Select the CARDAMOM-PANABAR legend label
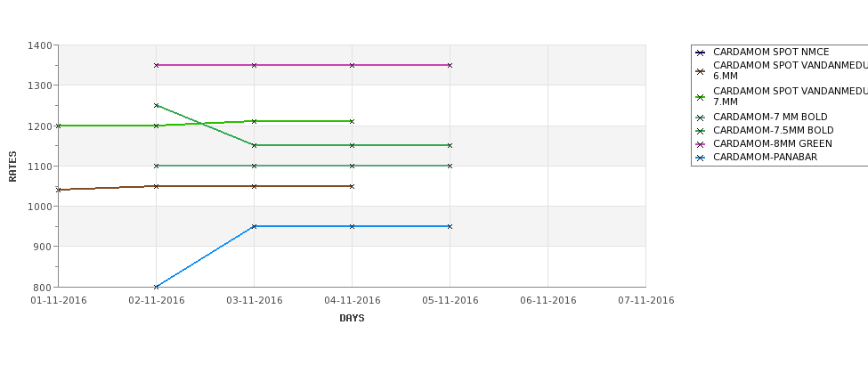The height and width of the screenshot is (382, 868). coord(765,158)
